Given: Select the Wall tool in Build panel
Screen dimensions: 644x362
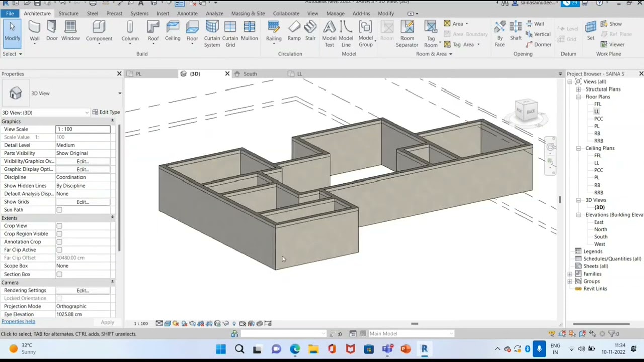Looking at the screenshot, I should coord(34,31).
